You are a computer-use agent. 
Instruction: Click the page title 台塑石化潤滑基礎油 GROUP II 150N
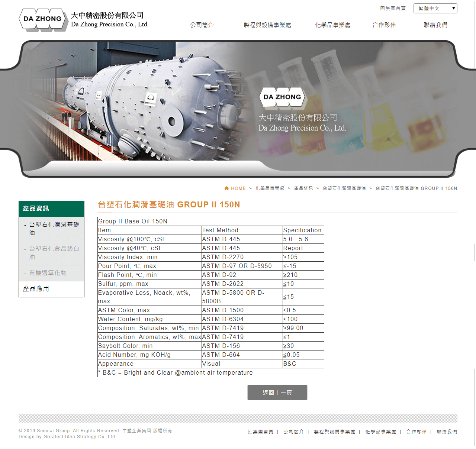[169, 204]
